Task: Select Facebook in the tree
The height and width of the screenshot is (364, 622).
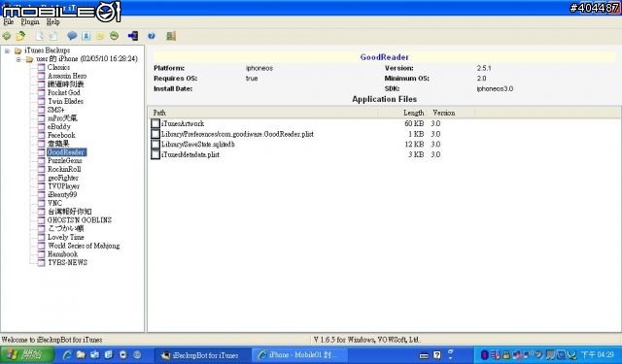Action: click(x=61, y=135)
